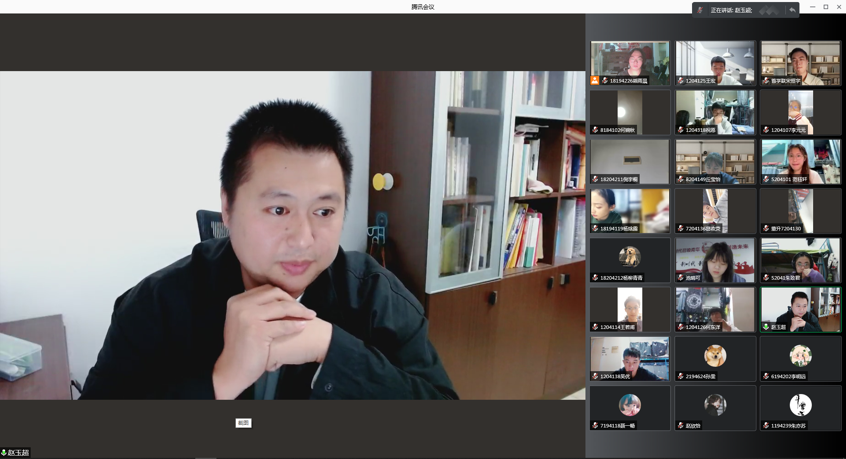Select the 1204107 participant video tile

800,111
